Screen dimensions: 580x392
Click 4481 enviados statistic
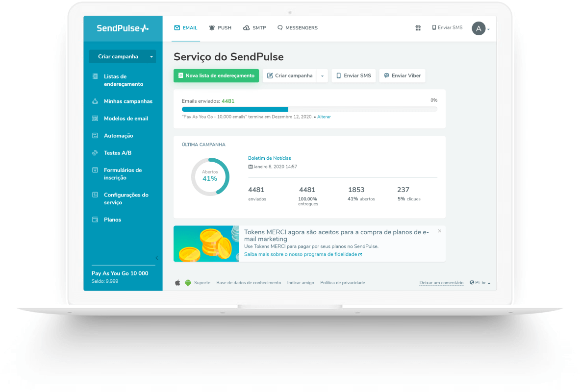coord(257,194)
